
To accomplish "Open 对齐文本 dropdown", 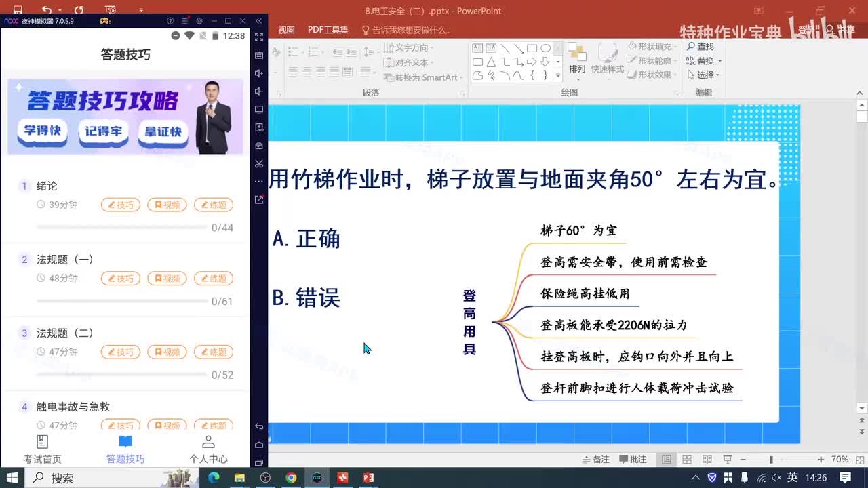I will click(410, 62).
